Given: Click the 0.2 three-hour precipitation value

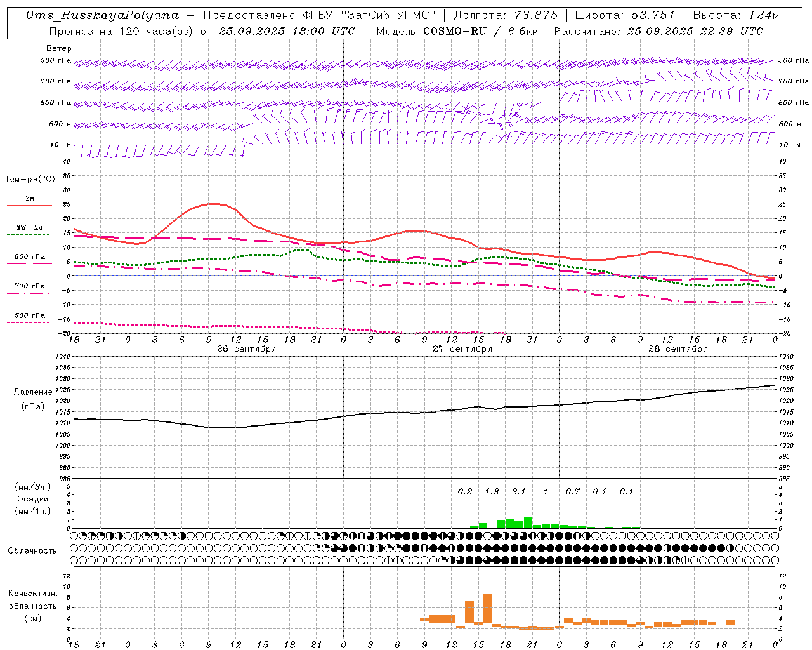Looking at the screenshot, I should point(465,492).
